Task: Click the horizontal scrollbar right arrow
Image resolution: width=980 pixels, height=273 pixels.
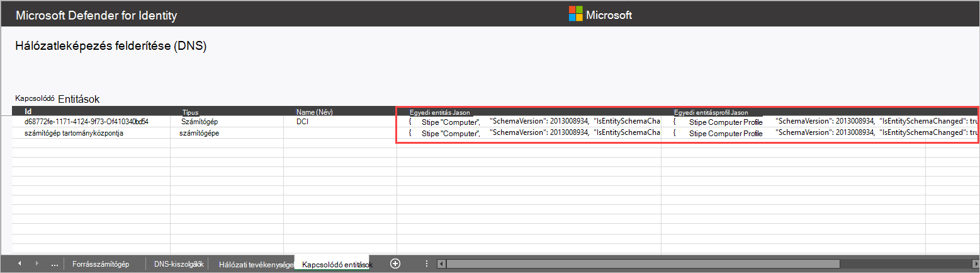Action: coord(975,264)
